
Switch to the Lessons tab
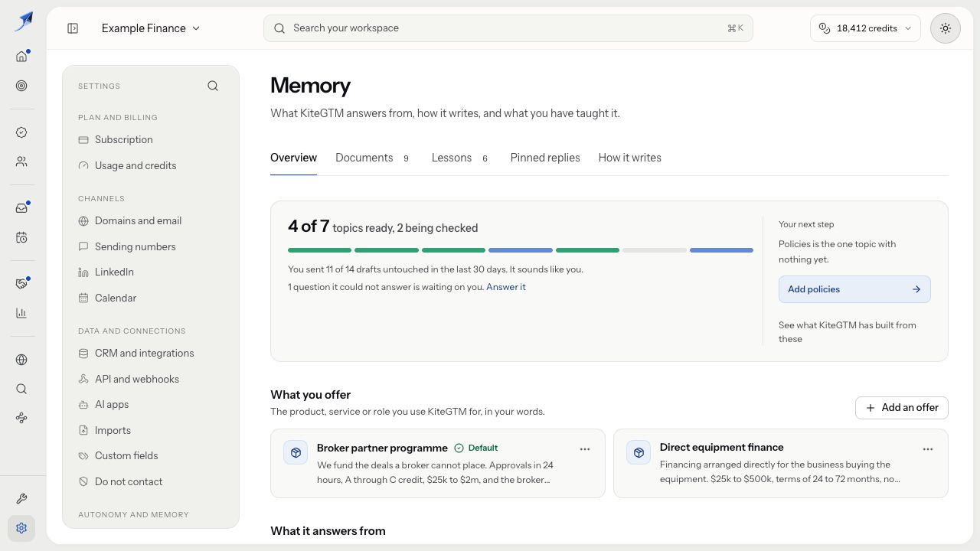459,158
